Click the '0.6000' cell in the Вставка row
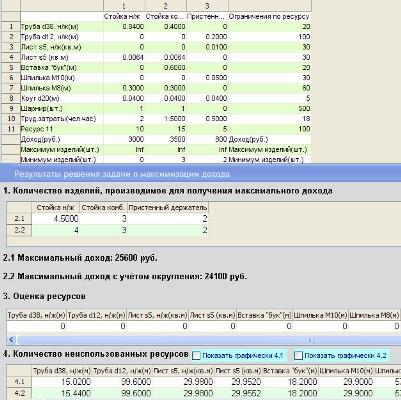 (x=166, y=68)
